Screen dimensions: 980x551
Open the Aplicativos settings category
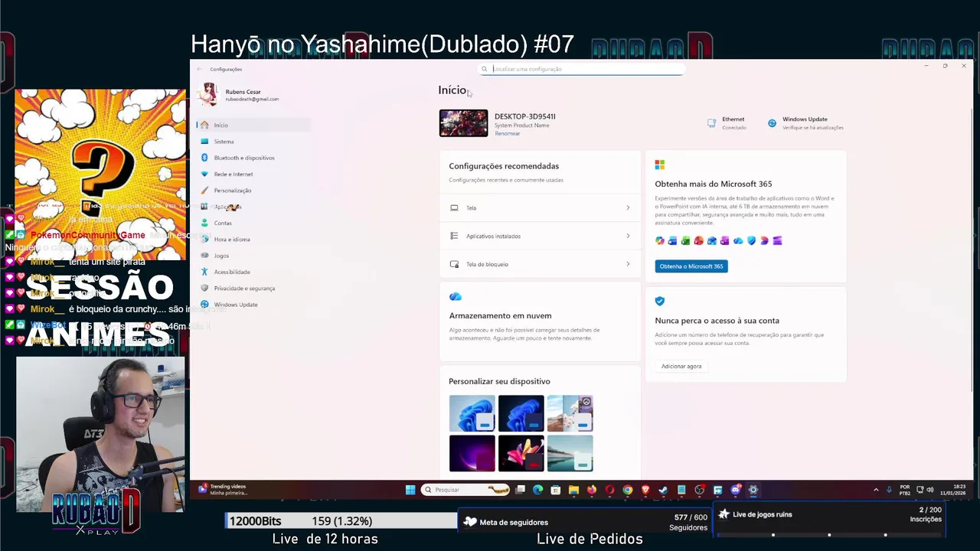(253, 207)
